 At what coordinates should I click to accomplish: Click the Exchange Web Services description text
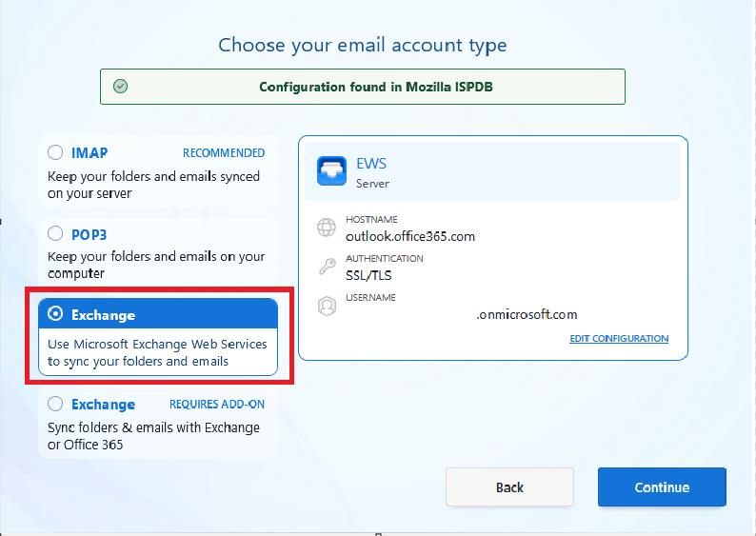157,352
